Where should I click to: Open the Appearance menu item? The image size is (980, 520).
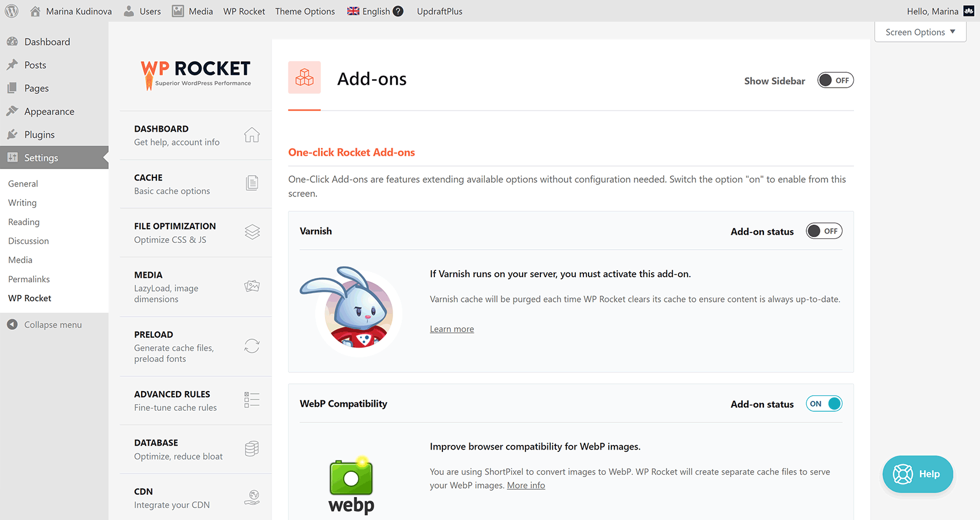tap(54, 111)
